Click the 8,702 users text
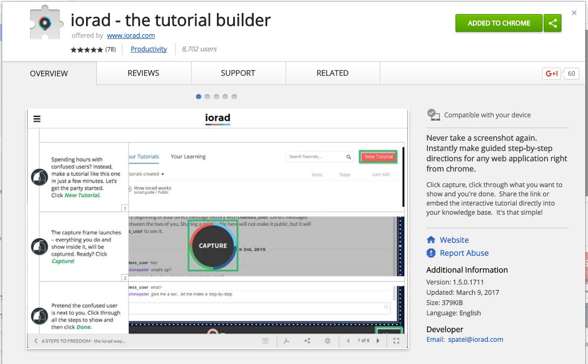 199,49
